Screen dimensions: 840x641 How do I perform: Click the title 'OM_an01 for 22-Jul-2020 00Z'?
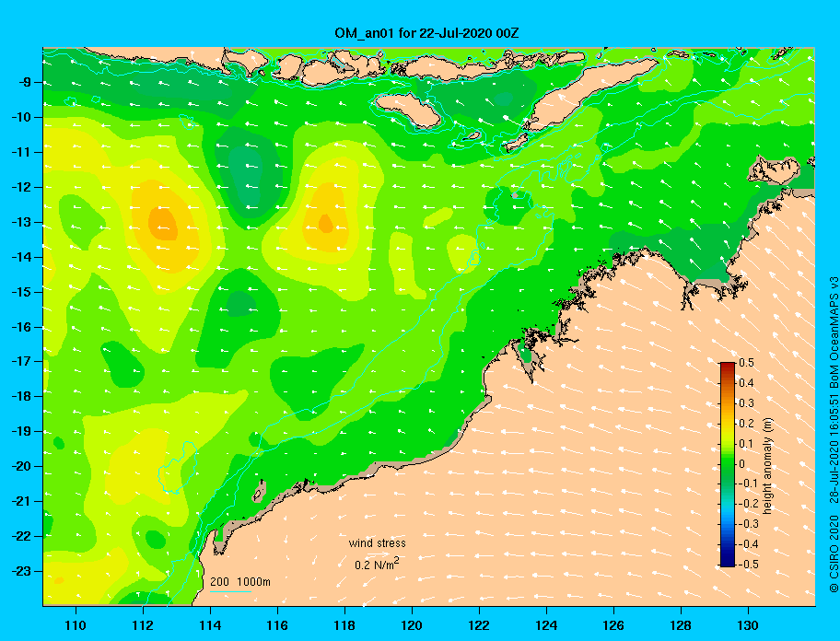tap(426, 33)
